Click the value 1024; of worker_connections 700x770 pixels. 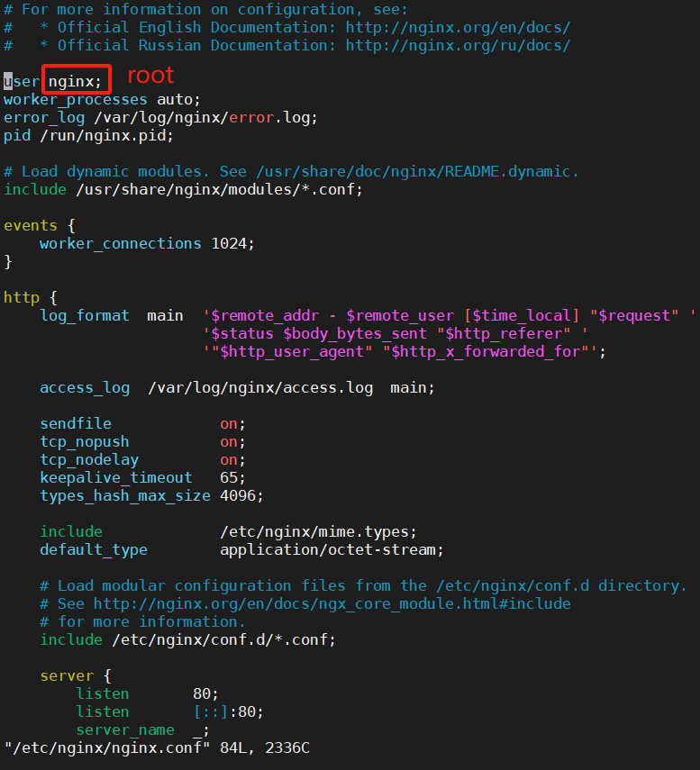coord(232,243)
